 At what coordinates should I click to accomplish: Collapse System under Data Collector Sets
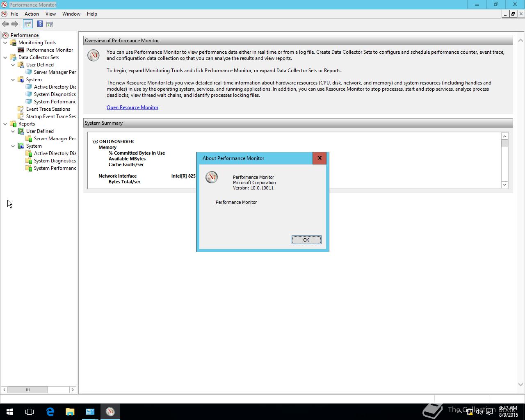tap(13, 80)
